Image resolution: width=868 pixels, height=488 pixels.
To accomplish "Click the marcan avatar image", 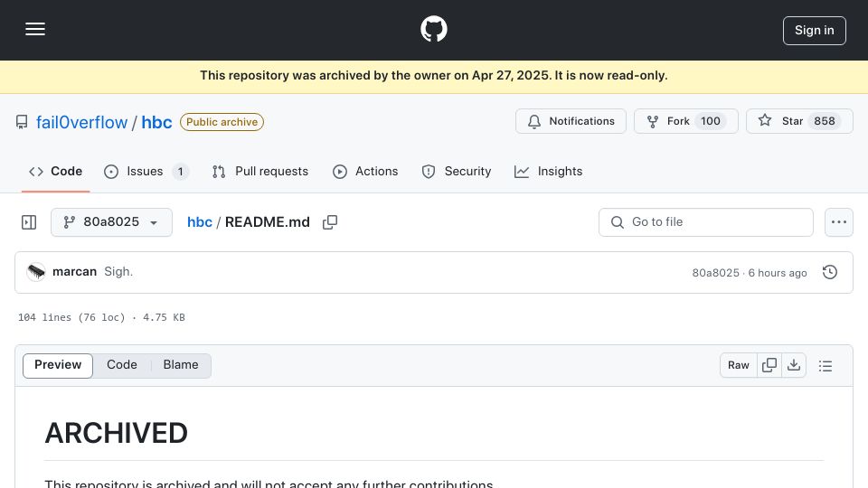I will [36, 272].
